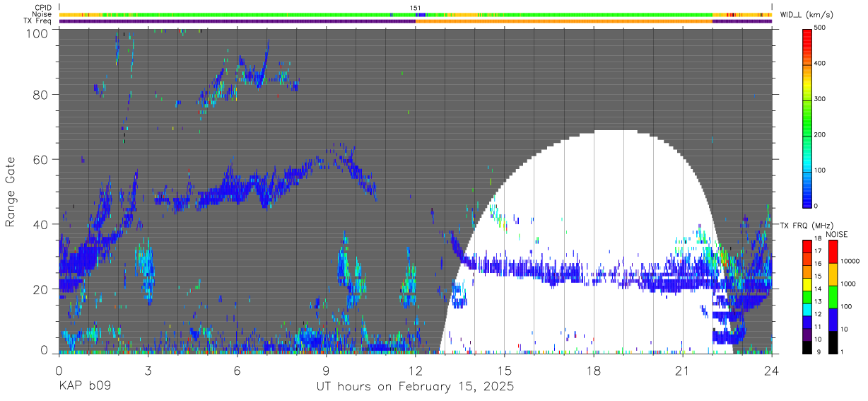Viewport: 868px width, 401px height.
Task: Click the 18 tick on TX FRQ legend
Action: [819, 240]
